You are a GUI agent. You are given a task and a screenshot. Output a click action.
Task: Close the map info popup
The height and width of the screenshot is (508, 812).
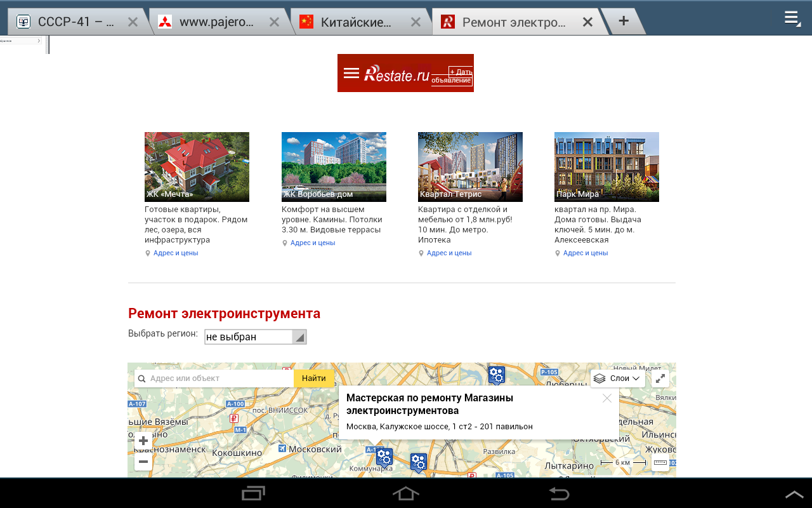click(x=606, y=398)
